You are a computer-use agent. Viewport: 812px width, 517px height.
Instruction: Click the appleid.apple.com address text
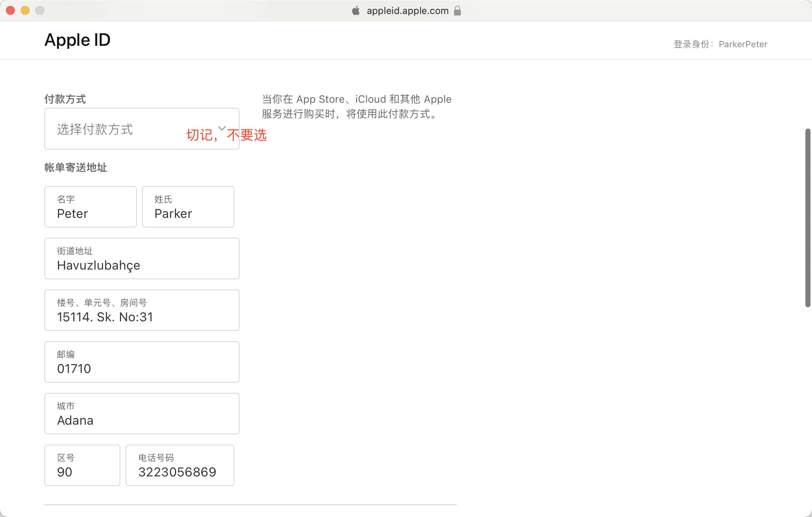[x=407, y=11]
